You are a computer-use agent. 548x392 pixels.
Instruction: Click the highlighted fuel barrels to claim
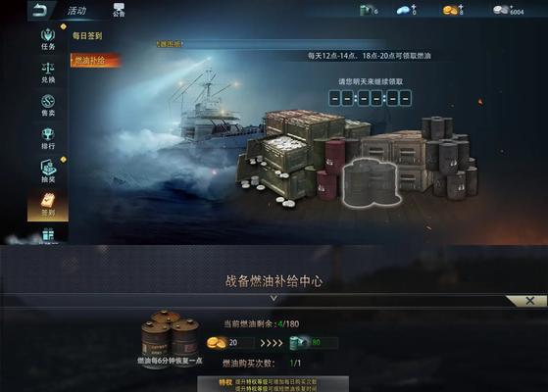coord(371,182)
